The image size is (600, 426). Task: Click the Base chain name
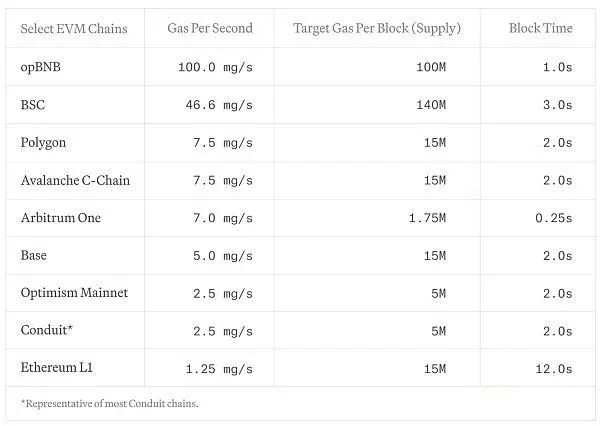(x=34, y=255)
